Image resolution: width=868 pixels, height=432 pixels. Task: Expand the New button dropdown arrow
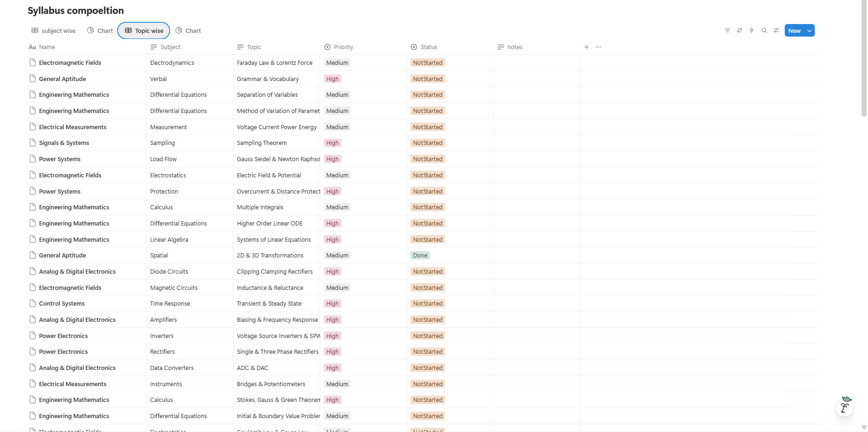pos(809,31)
